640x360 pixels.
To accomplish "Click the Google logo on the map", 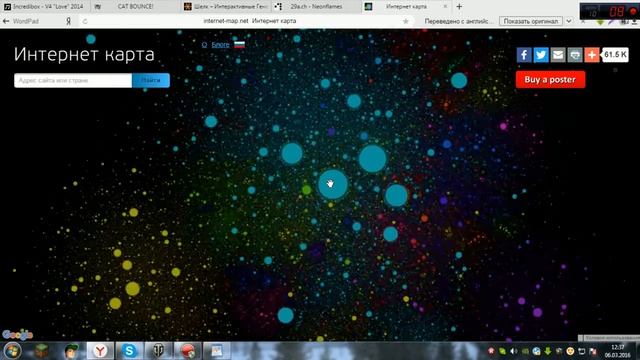I will point(18,335).
